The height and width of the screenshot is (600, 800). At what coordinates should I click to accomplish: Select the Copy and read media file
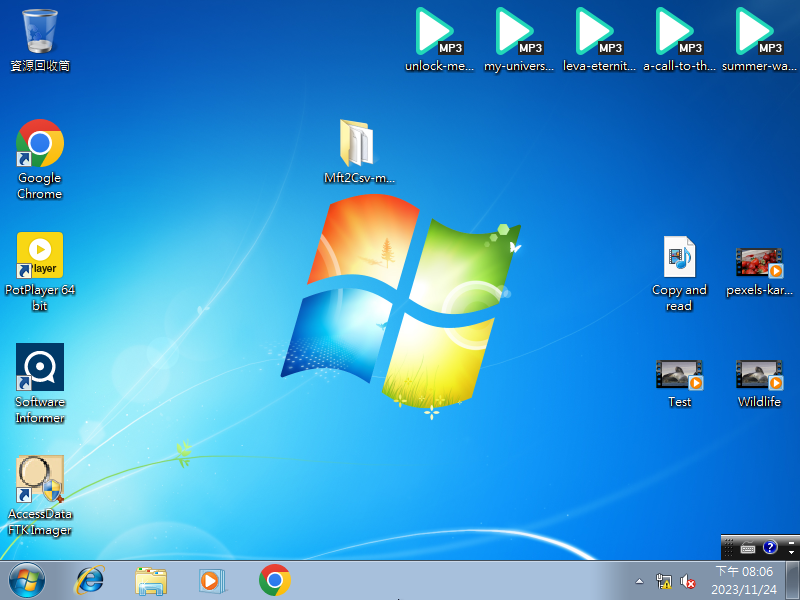(x=679, y=273)
